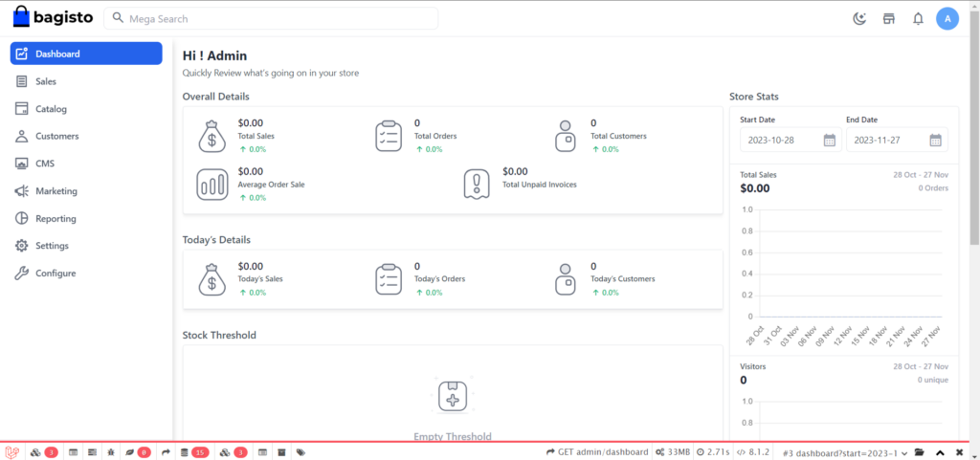Image resolution: width=980 pixels, height=460 pixels.
Task: Toggle dark mode with the moon icon
Action: click(x=859, y=18)
